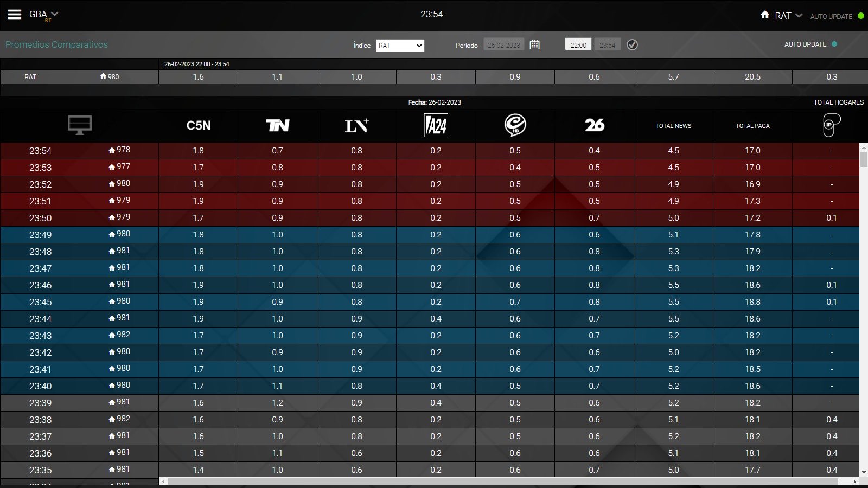The image size is (868, 488).
Task: Click the TOTAL HOGARES label
Action: pos(839,102)
